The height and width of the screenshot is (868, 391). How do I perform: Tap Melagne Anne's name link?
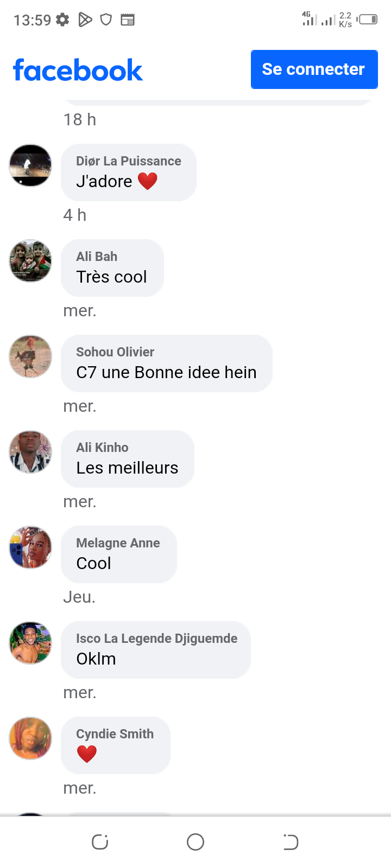(x=118, y=543)
